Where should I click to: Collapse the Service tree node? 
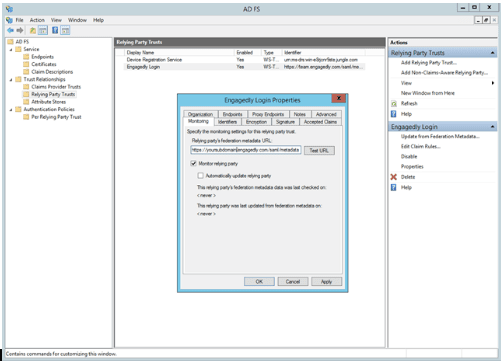coord(11,50)
